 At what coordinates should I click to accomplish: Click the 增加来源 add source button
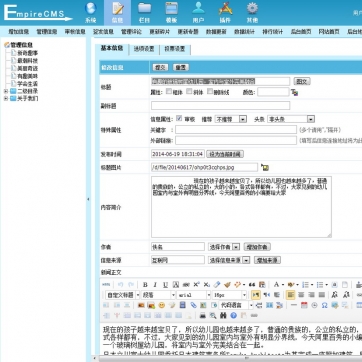pyautogui.click(x=267, y=260)
